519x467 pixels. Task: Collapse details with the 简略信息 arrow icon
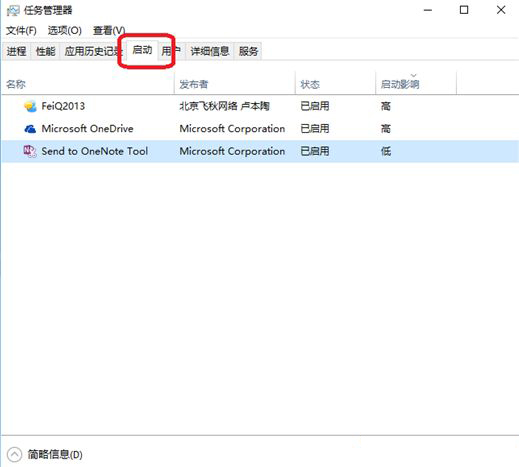pos(14,454)
